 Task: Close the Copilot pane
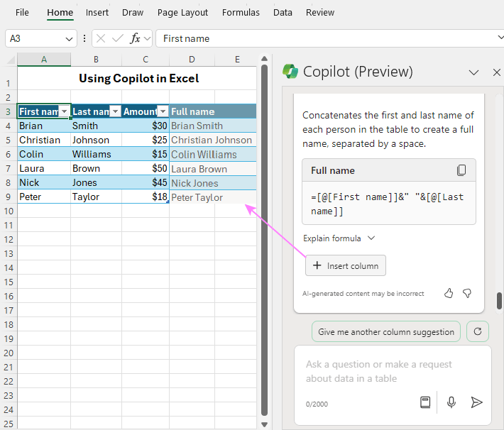[x=497, y=72]
